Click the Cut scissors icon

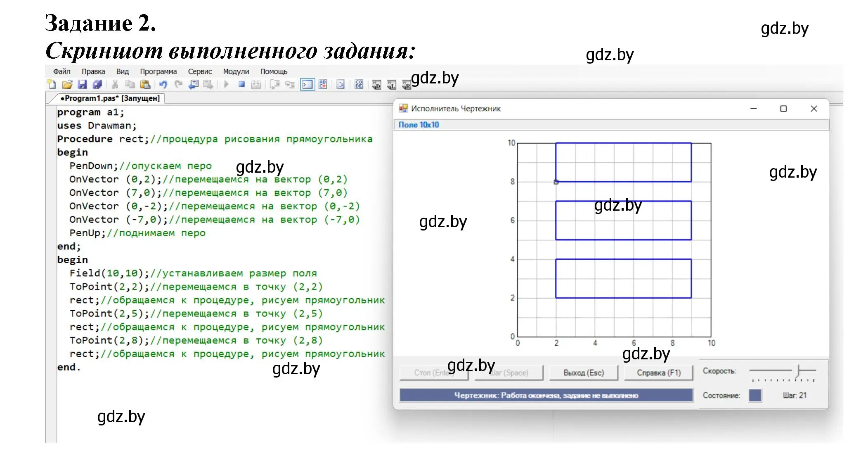[115, 85]
